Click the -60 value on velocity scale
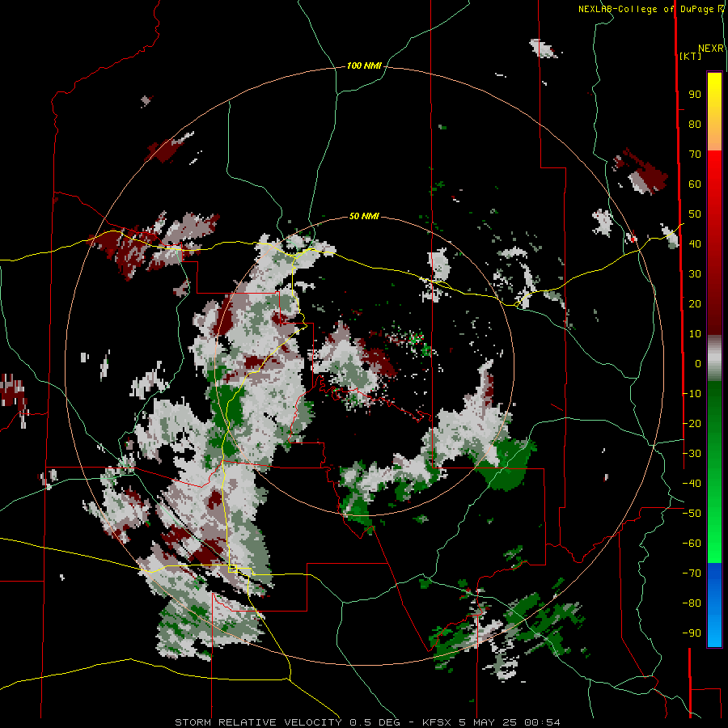The image size is (728, 728). click(692, 544)
